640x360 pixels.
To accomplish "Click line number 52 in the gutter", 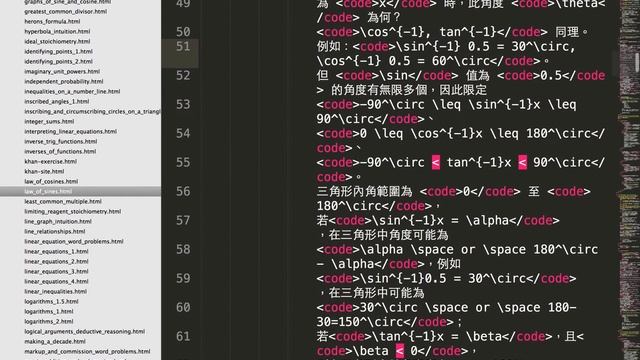I will (183, 76).
